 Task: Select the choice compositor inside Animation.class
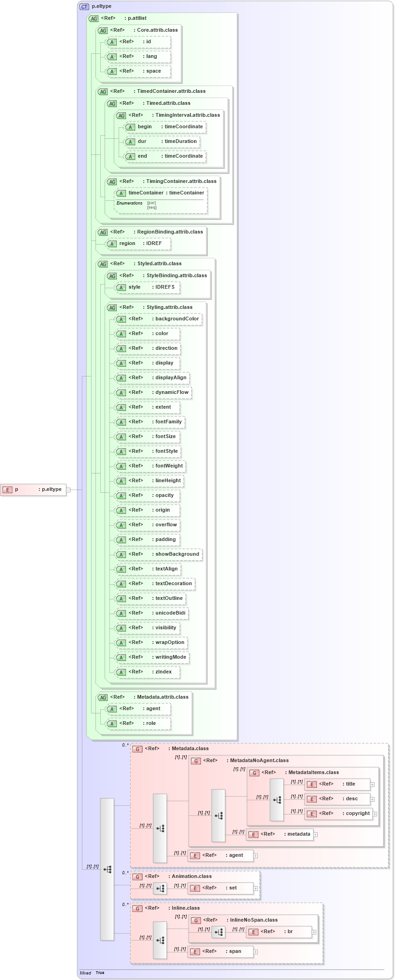[x=160, y=889]
